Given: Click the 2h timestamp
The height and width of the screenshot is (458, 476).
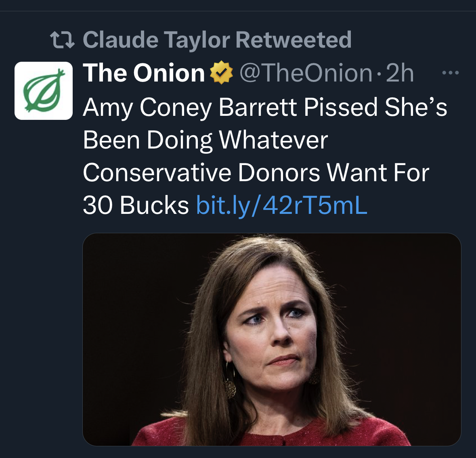Looking at the screenshot, I should 400,73.
